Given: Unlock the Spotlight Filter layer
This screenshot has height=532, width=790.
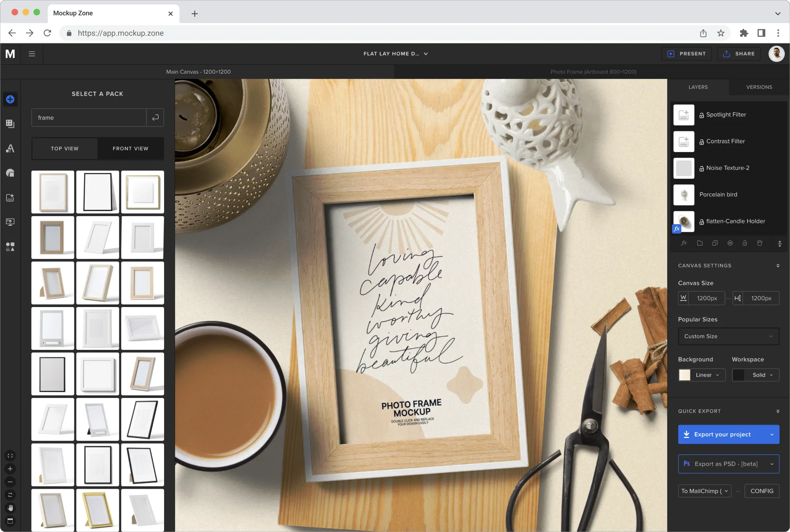Looking at the screenshot, I should point(702,115).
